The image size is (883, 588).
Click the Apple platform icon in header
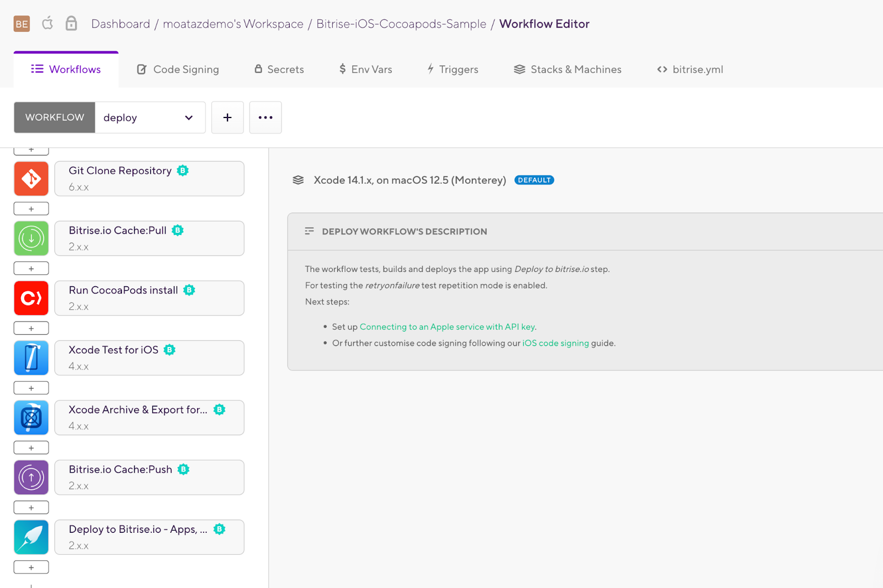[47, 23]
